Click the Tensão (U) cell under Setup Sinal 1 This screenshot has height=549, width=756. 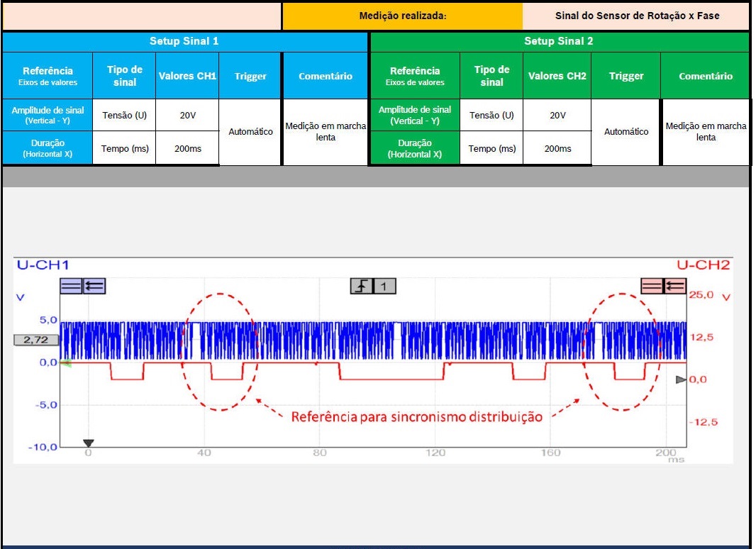point(125,115)
